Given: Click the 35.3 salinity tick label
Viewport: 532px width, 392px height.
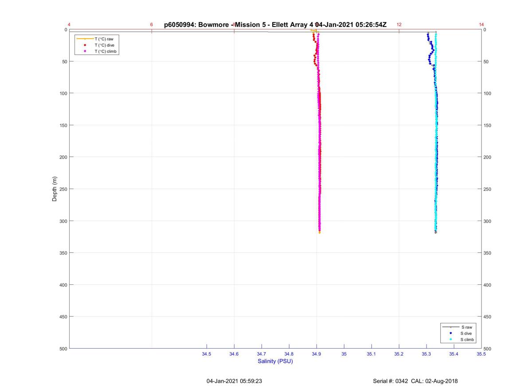Looking at the screenshot, I should [x=426, y=354].
